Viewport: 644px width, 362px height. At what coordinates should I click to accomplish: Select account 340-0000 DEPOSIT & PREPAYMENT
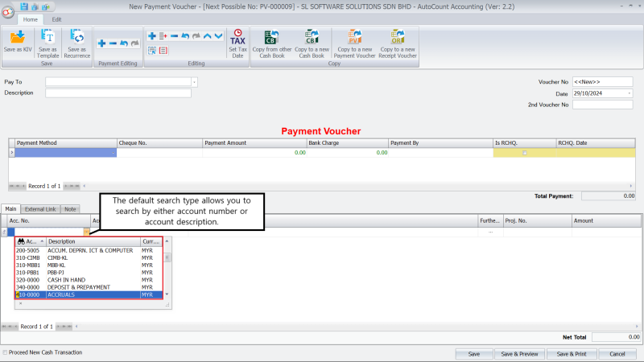coord(89,287)
